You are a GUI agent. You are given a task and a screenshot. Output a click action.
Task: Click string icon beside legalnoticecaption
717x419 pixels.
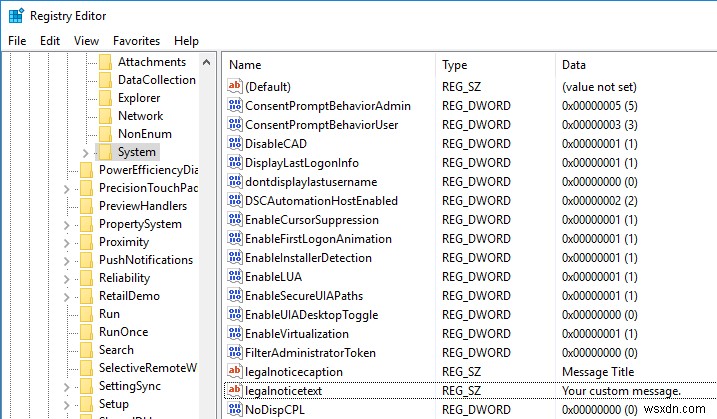[235, 372]
